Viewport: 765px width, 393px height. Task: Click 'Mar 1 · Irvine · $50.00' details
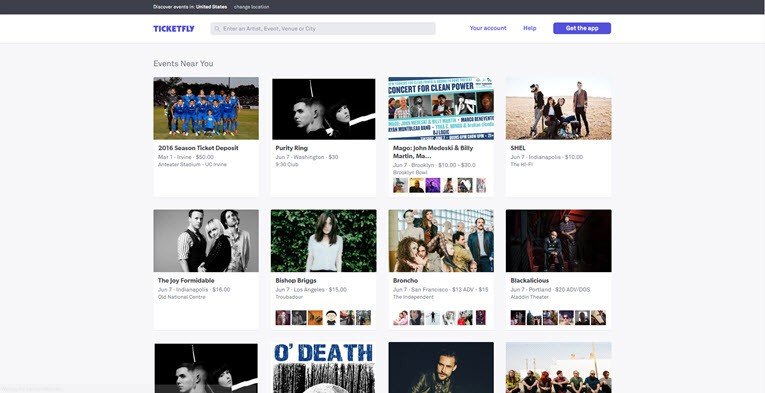186,157
